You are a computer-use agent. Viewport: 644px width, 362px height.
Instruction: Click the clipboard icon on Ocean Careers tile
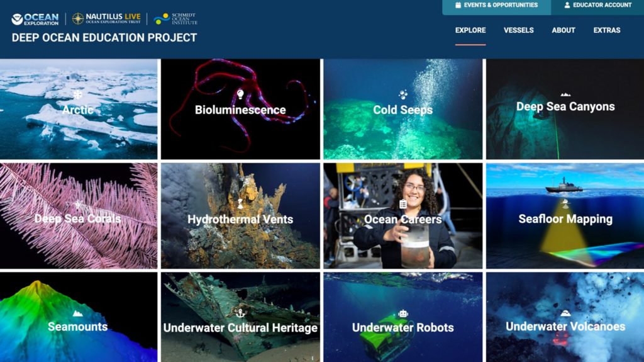(x=403, y=204)
